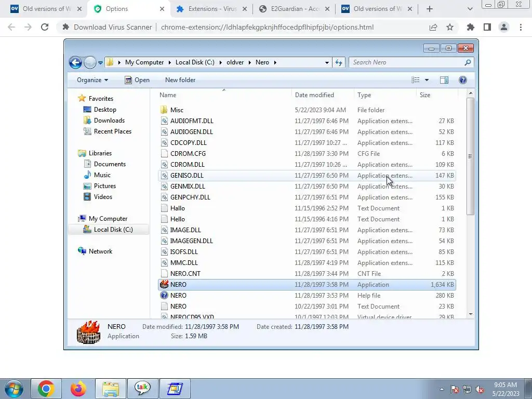This screenshot has width=532, height=399.
Task: Expand arrow after Local Disk (C:) breadcrumb
Action: click(x=220, y=62)
